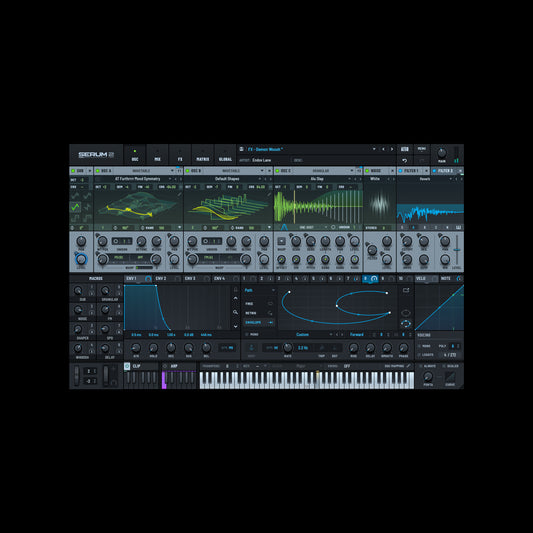533x533 pixels.
Task: Open the preset browser icon beside MENU
Action: (405, 149)
